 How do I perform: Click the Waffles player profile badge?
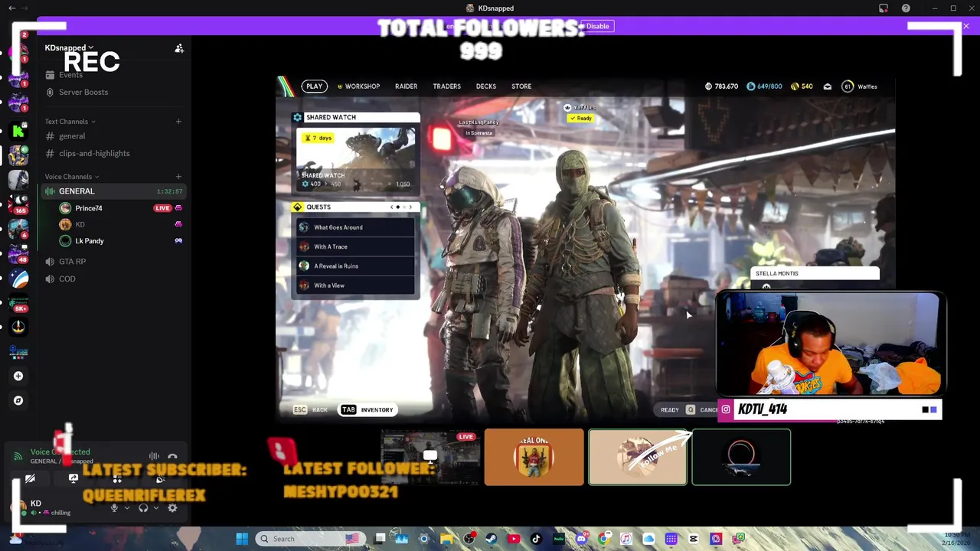(x=860, y=86)
